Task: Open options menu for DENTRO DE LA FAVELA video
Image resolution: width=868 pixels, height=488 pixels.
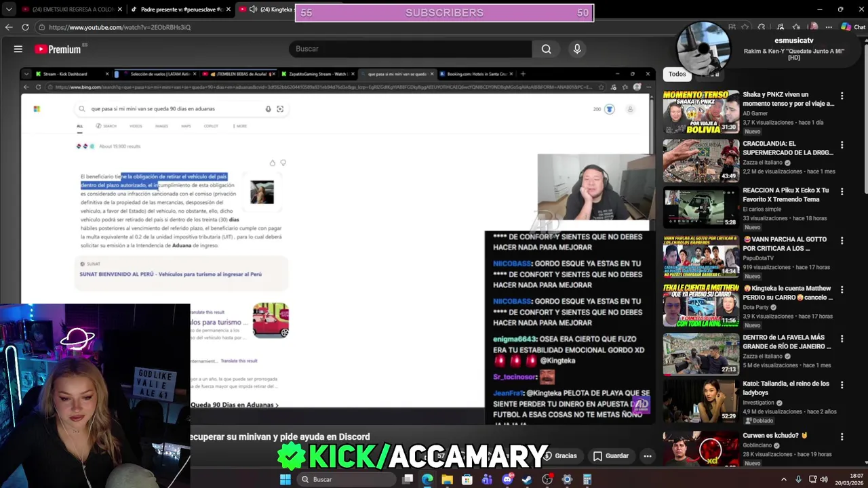Action: (842, 339)
